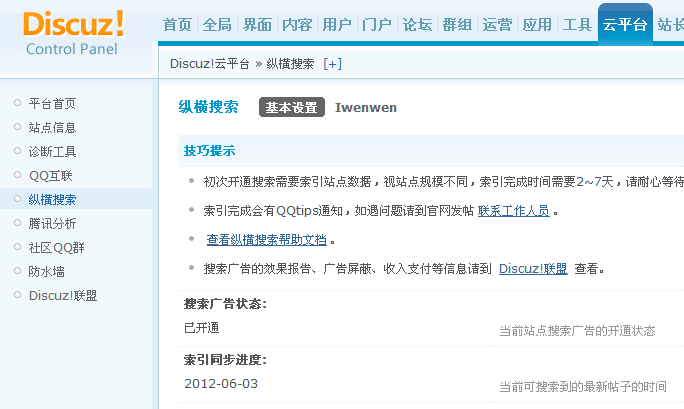Click the 联系工作人员 link
The height and width of the screenshot is (409, 684).
[513, 211]
